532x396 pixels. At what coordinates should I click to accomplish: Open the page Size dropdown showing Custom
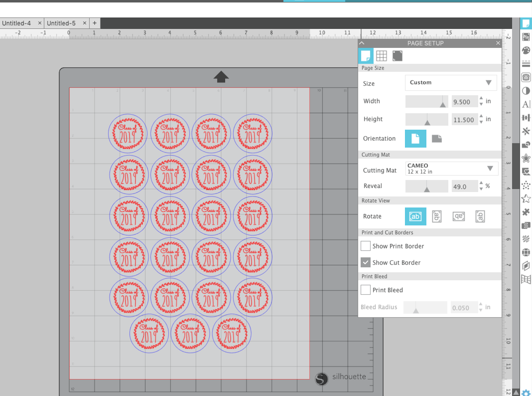click(451, 83)
